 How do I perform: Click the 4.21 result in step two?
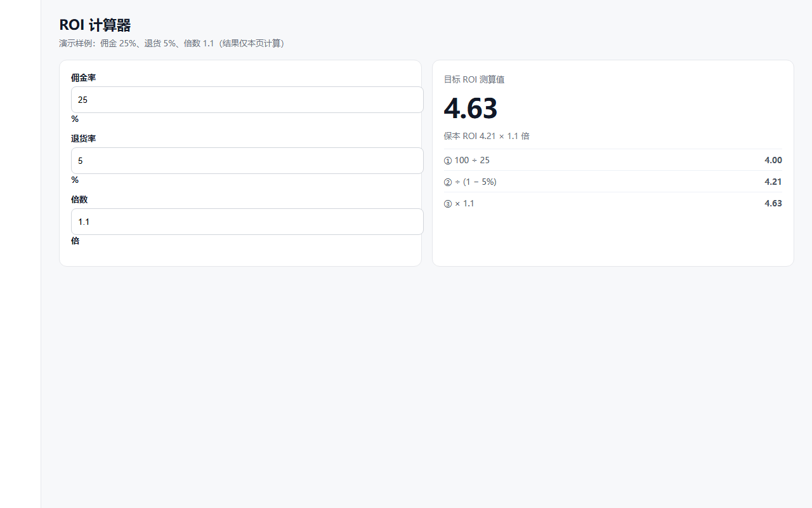[x=773, y=182]
